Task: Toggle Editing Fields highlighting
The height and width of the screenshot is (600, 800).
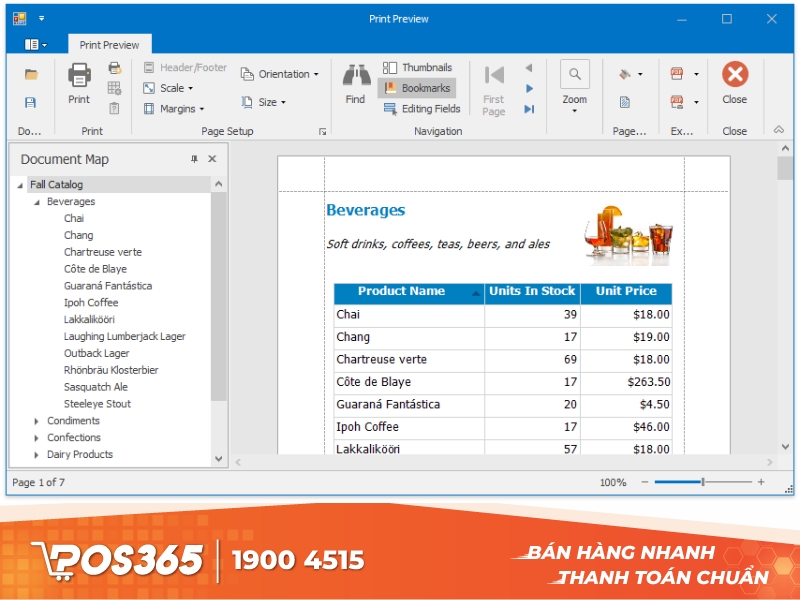Action: coord(421,109)
